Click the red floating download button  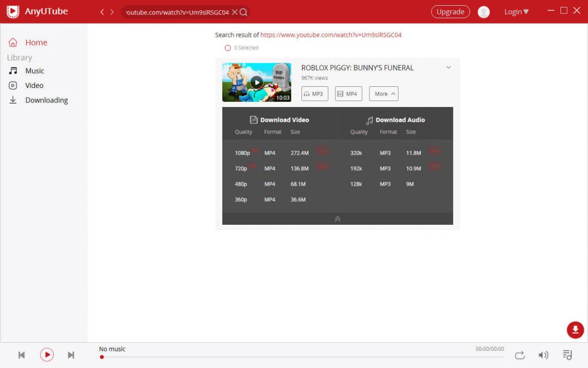575,330
